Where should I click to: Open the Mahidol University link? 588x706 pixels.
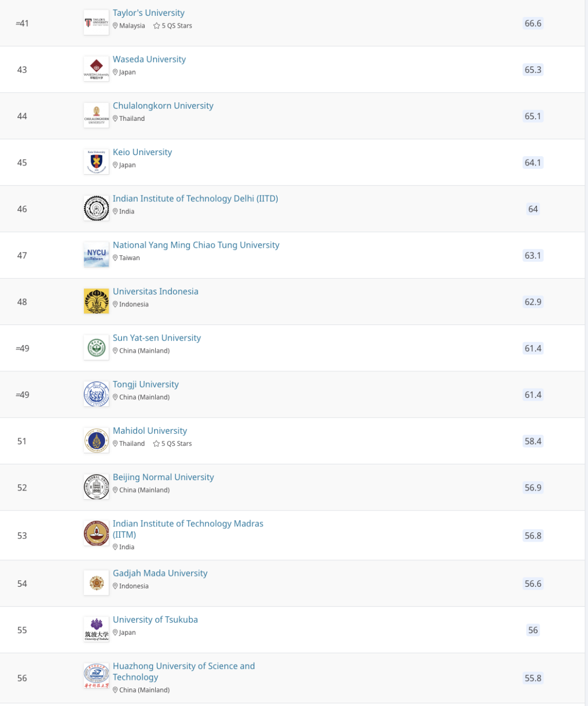coord(150,431)
